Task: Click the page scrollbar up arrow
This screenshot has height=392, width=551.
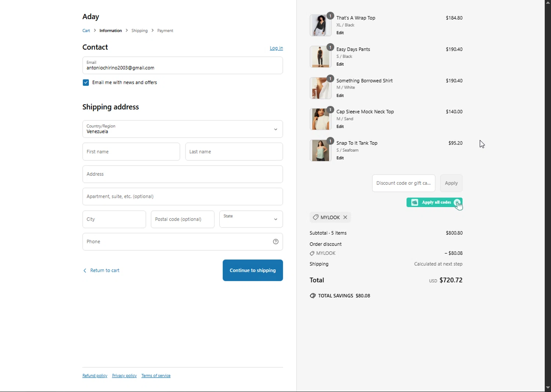Action: point(548,3)
